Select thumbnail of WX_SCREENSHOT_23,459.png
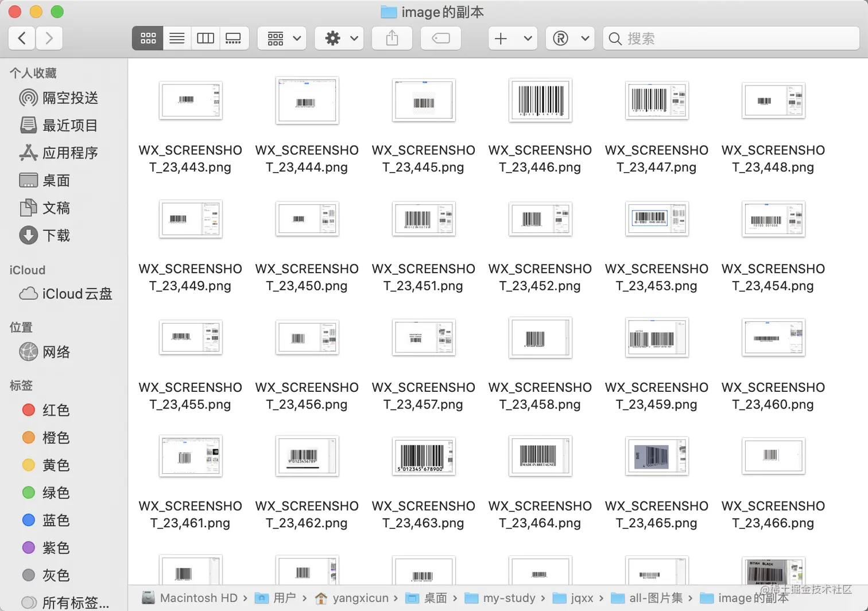Viewport: 868px width, 611px height. 657,337
